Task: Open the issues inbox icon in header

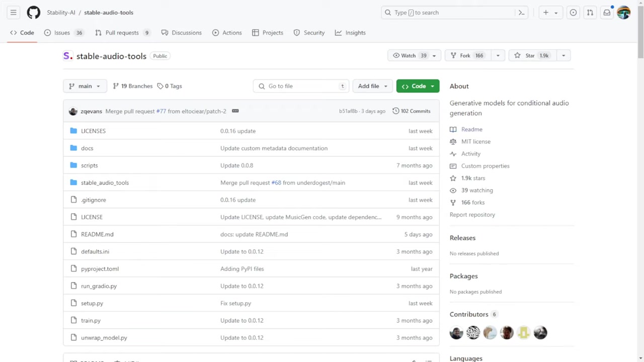Action: (x=573, y=13)
